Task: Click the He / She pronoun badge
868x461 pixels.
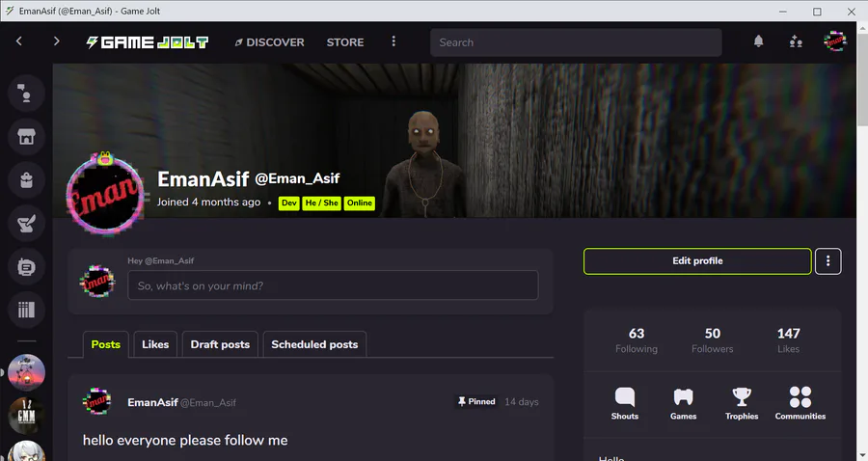Action: click(x=321, y=203)
